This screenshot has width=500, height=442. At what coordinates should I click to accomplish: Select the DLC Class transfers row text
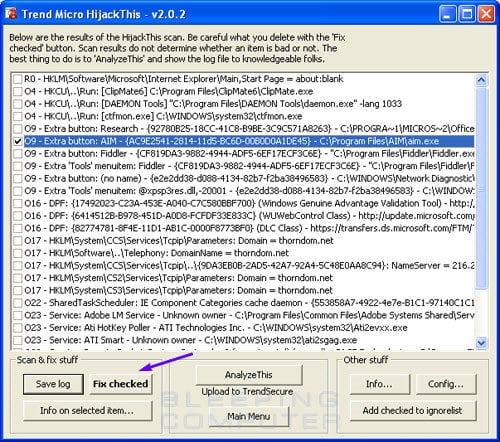[x=249, y=229]
